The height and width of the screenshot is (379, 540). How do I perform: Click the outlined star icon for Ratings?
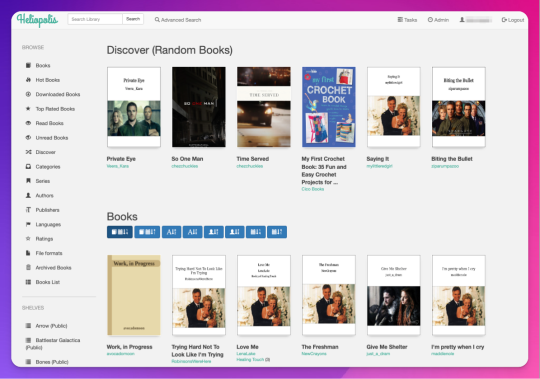tap(28, 239)
